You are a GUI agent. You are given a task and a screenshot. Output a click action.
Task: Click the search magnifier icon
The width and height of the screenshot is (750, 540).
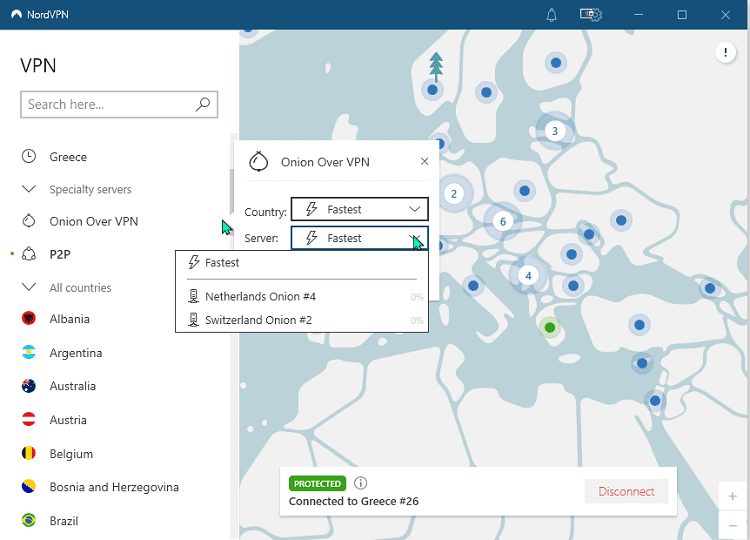point(203,104)
